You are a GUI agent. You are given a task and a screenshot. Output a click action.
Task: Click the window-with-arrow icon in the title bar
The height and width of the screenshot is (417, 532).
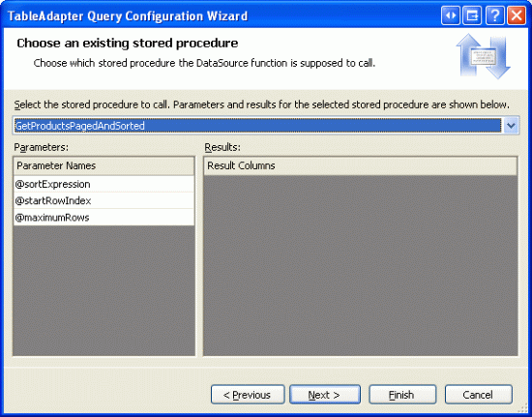coord(472,15)
